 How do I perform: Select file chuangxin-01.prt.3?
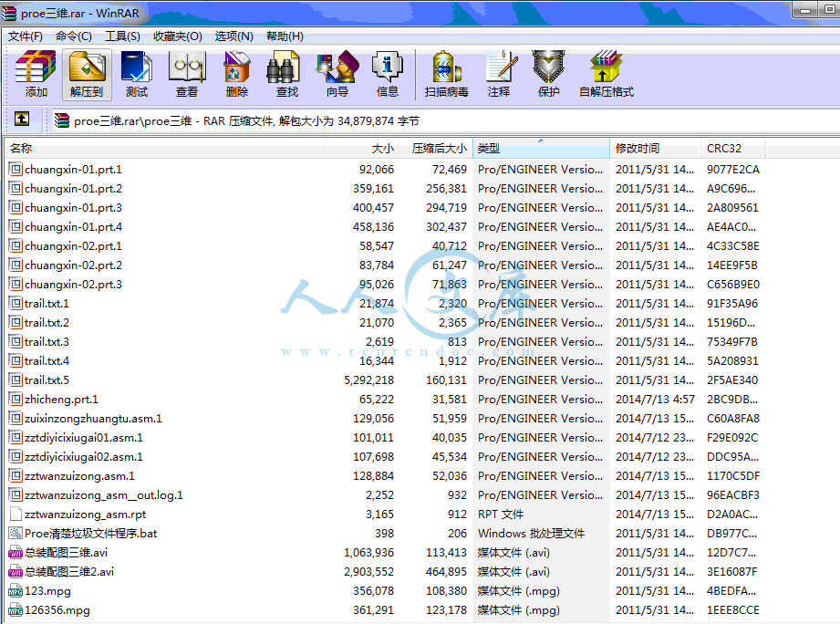(x=73, y=208)
